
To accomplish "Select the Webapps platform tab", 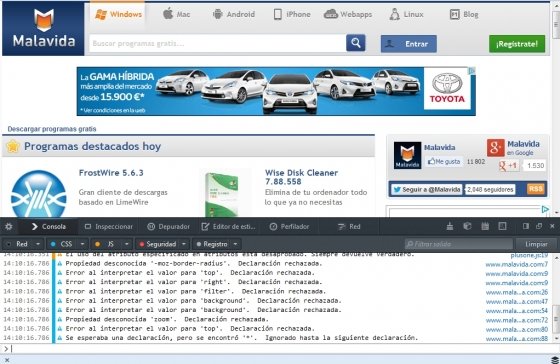I will pyautogui.click(x=348, y=14).
